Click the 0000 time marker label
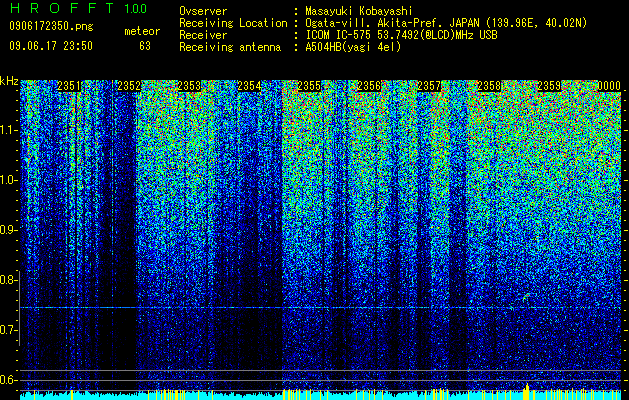629x400 pixels. [609, 86]
